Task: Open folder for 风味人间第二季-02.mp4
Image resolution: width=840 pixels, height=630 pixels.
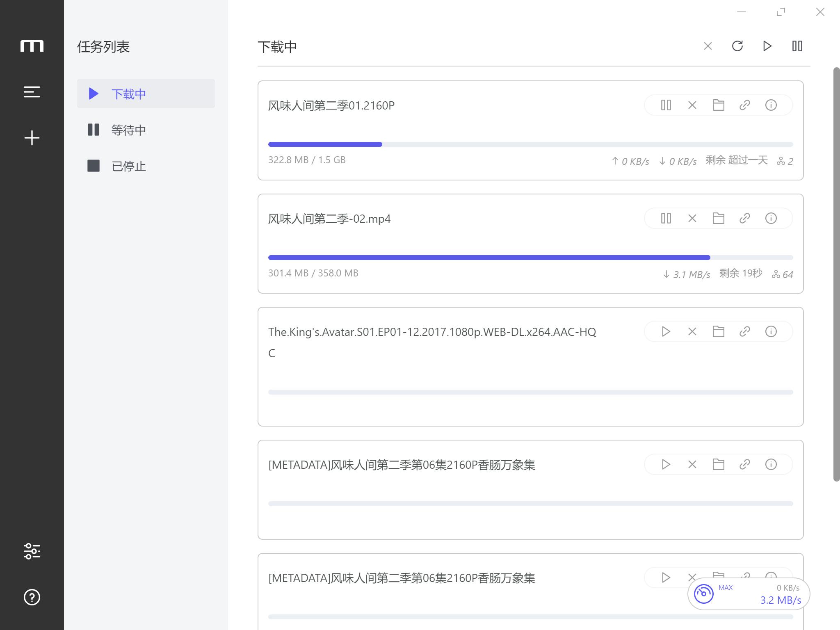Action: coord(718,218)
